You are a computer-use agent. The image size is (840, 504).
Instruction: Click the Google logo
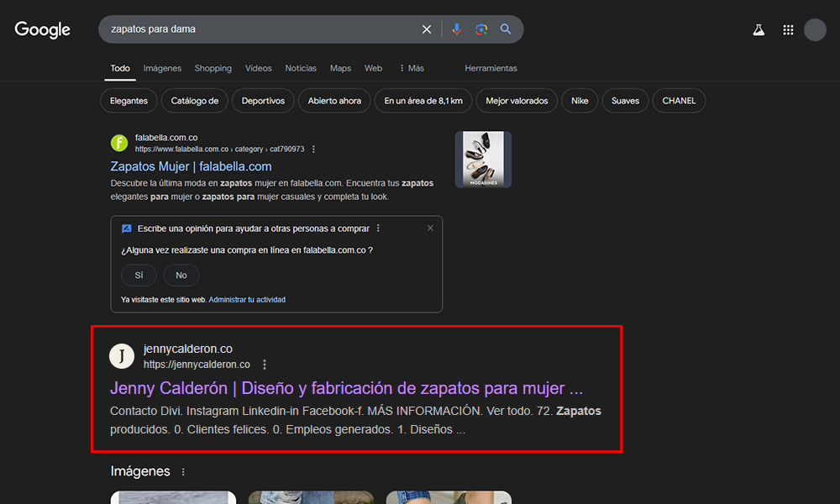pos(42,29)
